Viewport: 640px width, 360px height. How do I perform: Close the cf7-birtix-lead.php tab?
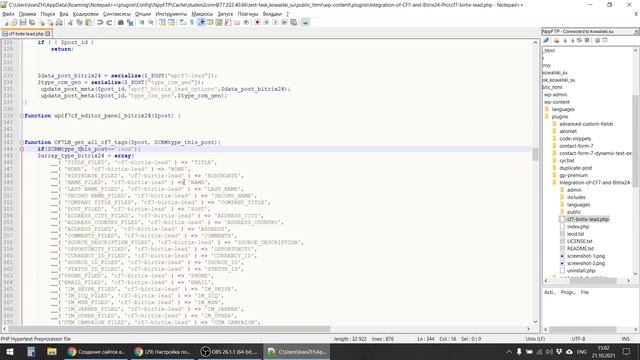tap(48, 34)
